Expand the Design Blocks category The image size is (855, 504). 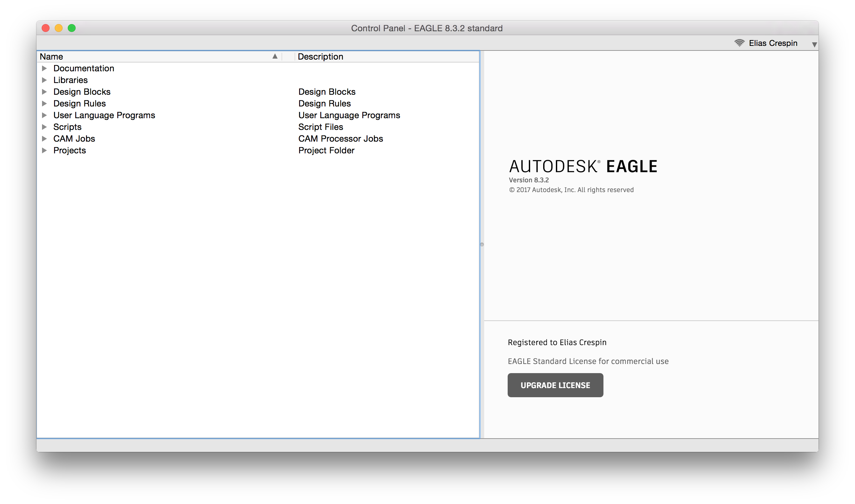45,91
